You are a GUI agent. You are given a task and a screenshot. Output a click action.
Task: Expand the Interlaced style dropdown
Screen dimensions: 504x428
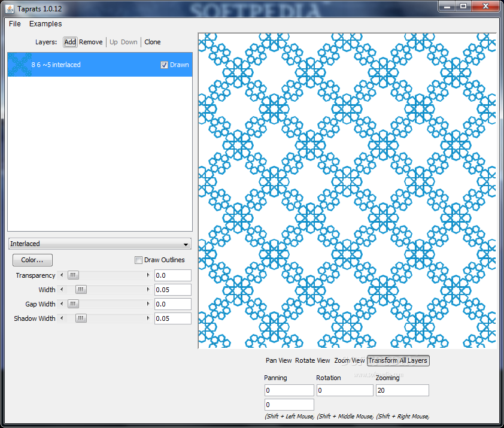pos(100,244)
